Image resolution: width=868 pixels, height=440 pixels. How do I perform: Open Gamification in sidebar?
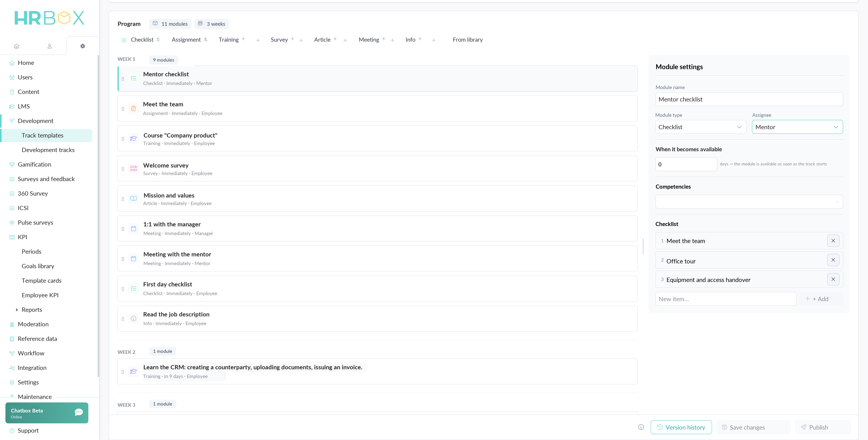[x=34, y=164]
